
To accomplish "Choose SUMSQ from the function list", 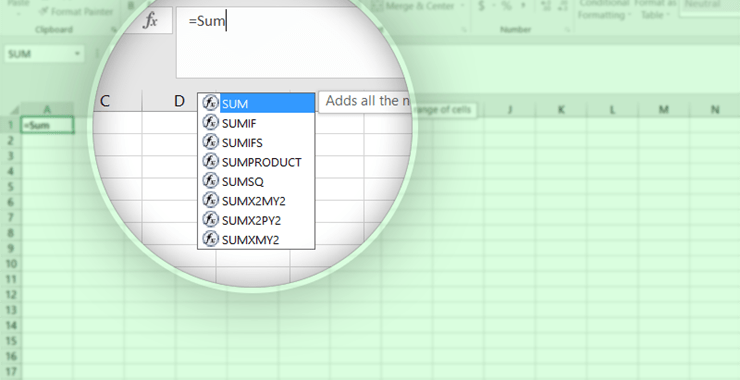I will click(256, 182).
